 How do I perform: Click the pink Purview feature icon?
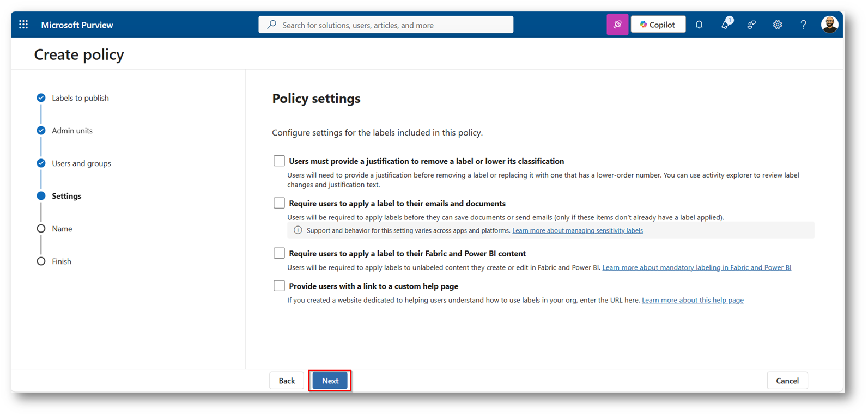pyautogui.click(x=617, y=25)
